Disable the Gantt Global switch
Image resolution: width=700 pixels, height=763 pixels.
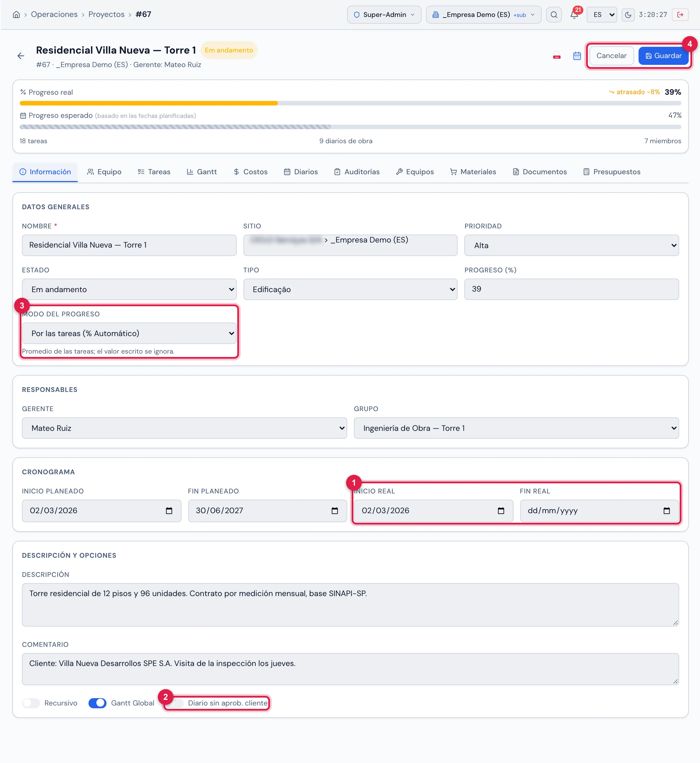point(97,703)
